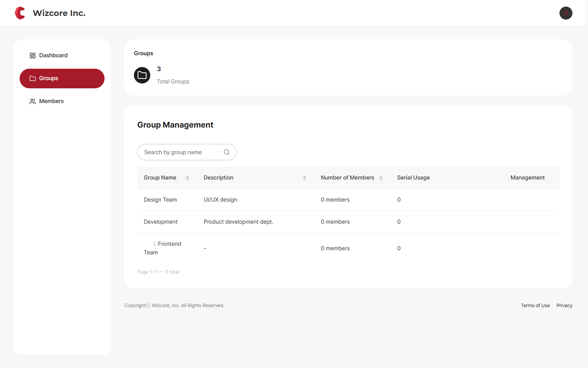This screenshot has height=368, width=588.
Task: Open the Privacy link
Action: point(564,305)
